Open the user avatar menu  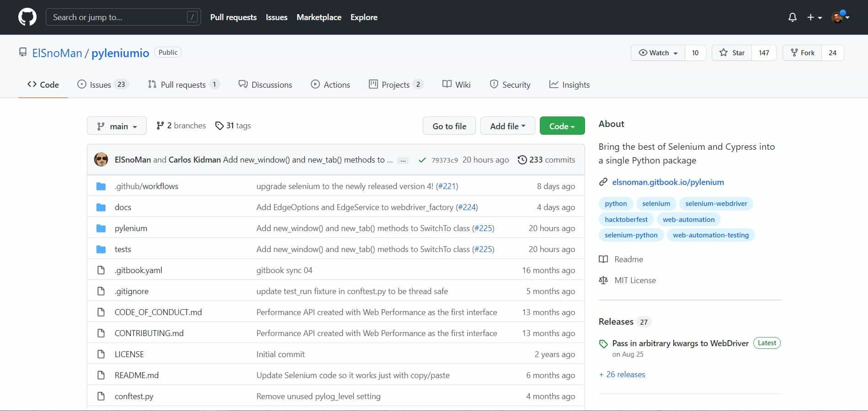(840, 17)
